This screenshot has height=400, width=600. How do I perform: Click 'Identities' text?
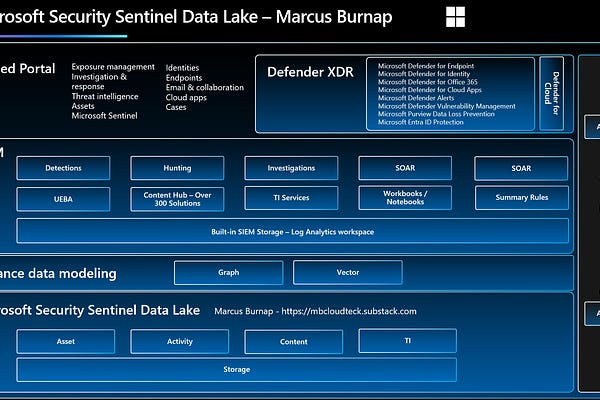pyautogui.click(x=182, y=68)
